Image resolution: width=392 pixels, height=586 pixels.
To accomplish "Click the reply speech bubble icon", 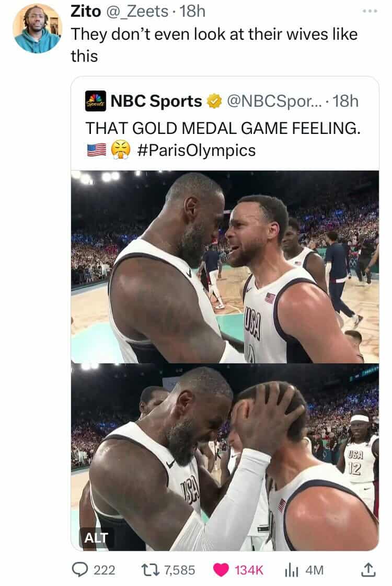I will (79, 570).
